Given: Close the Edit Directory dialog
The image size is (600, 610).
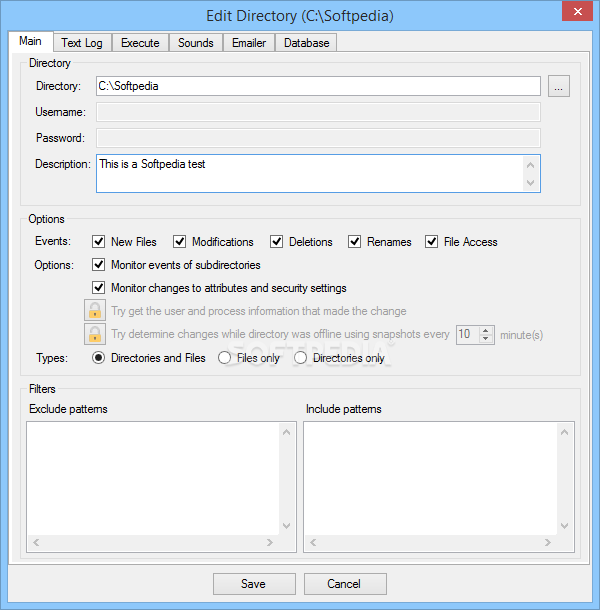Looking at the screenshot, I should [x=577, y=12].
